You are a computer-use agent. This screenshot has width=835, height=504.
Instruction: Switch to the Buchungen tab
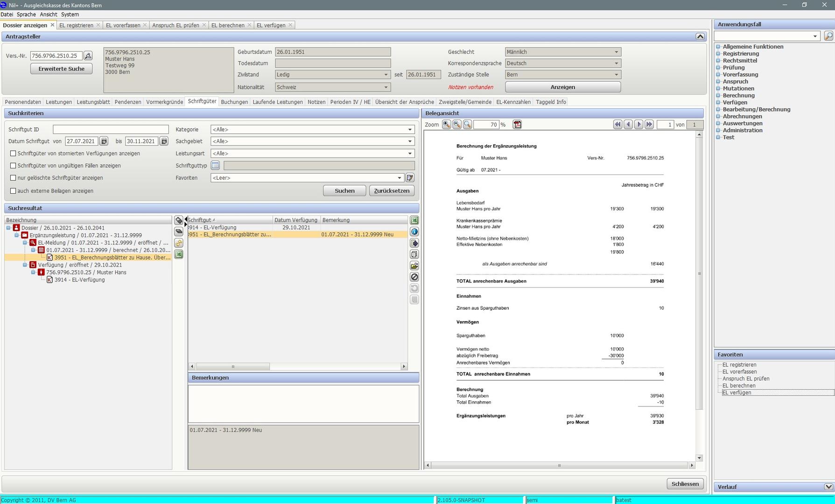234,102
